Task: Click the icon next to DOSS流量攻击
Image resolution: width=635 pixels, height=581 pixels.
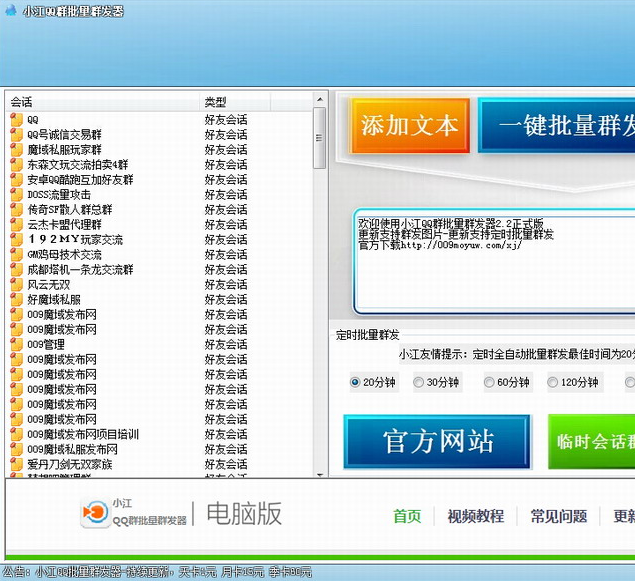Action: [16, 194]
